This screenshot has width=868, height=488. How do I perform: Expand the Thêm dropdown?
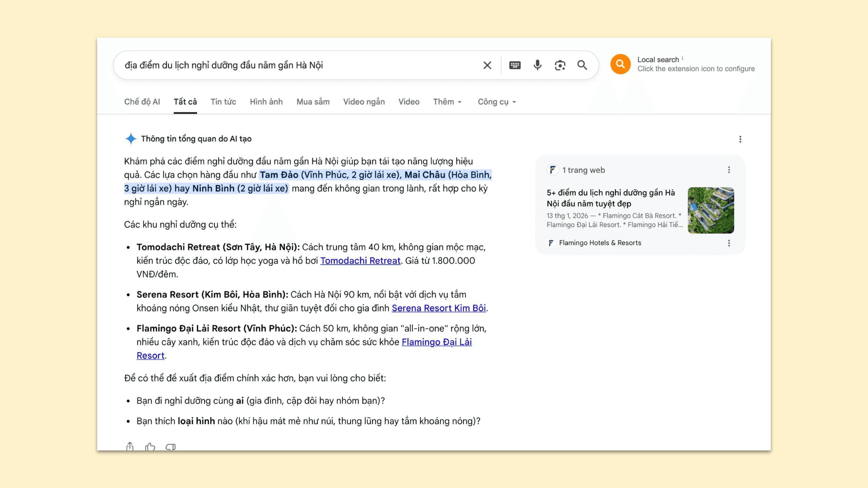[x=447, y=102]
